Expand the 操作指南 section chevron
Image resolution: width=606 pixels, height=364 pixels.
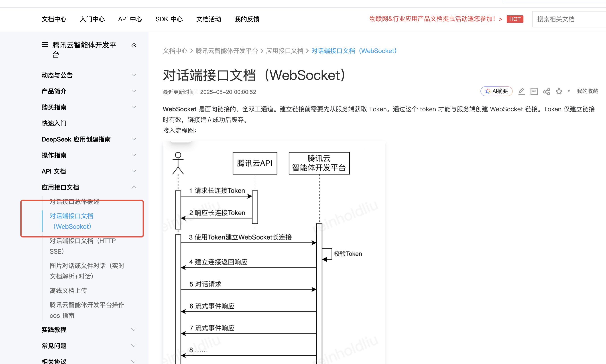134,155
